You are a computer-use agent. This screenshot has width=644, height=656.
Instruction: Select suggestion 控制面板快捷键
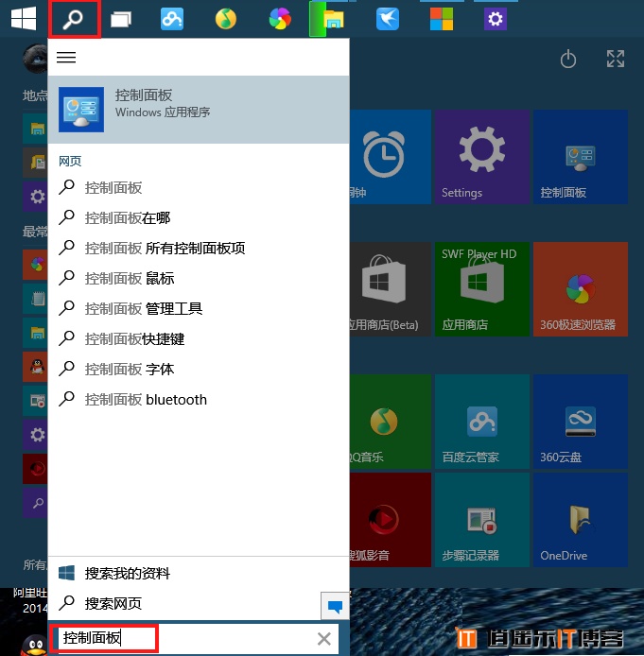pyautogui.click(x=199, y=339)
